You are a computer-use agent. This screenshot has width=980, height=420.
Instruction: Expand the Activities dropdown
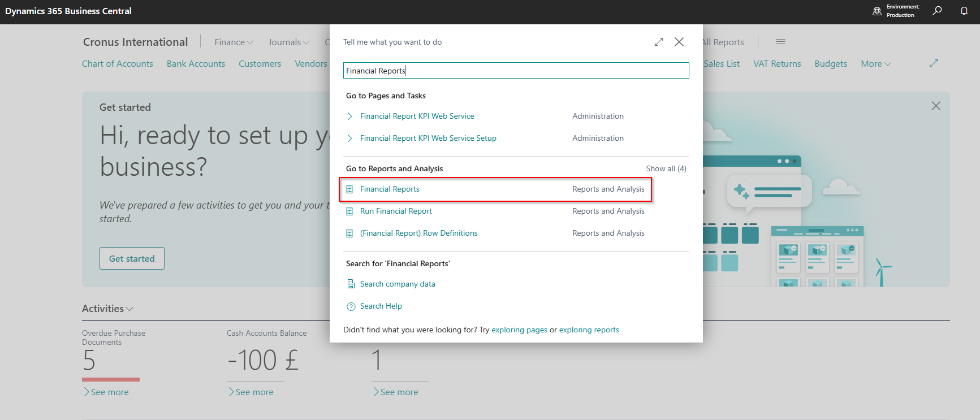tap(107, 309)
